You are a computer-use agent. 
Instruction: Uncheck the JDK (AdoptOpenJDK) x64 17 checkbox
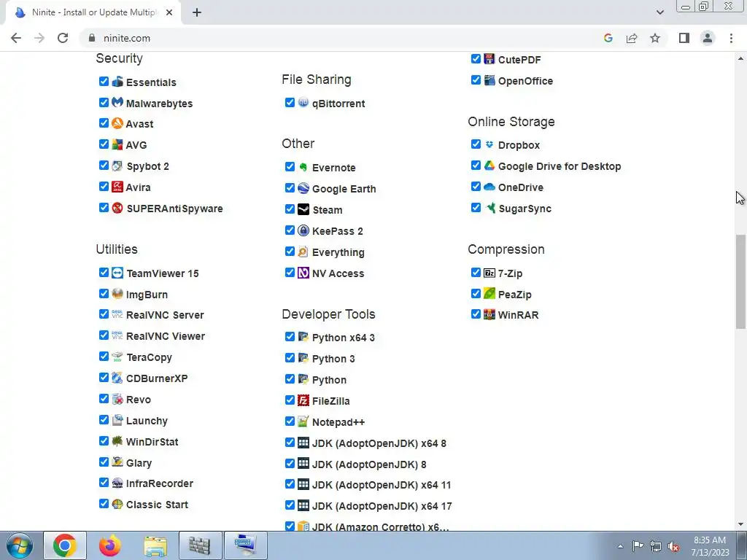coord(290,505)
